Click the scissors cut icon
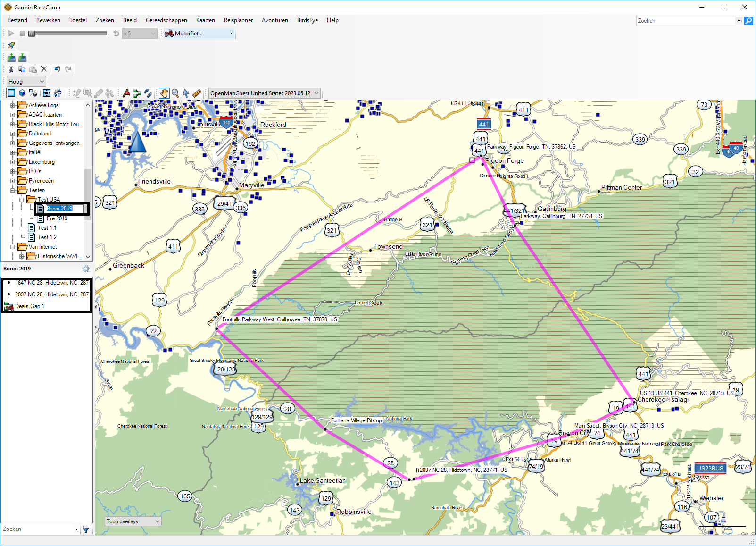The image size is (756, 546). 11,69
